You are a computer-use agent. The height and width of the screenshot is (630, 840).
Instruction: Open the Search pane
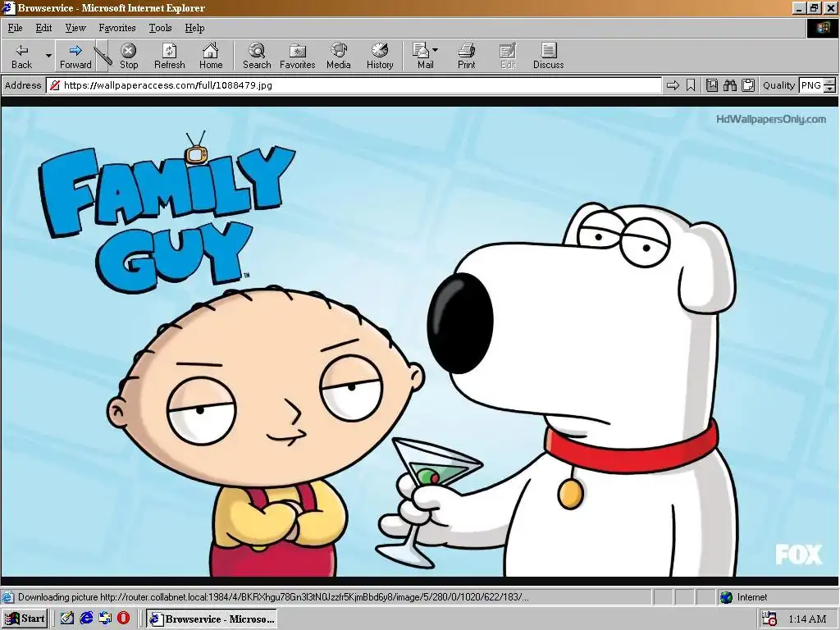click(257, 57)
